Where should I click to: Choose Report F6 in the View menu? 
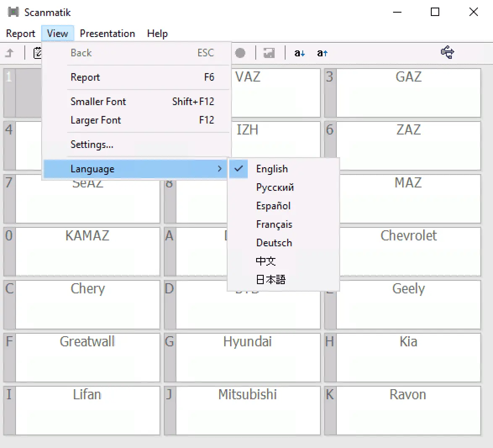pyautogui.click(x=136, y=77)
